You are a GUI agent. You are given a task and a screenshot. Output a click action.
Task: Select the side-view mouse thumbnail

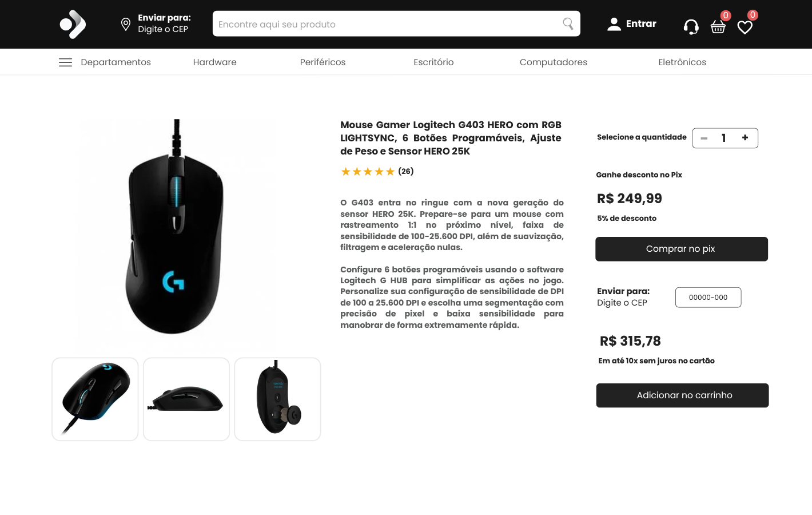point(186,399)
